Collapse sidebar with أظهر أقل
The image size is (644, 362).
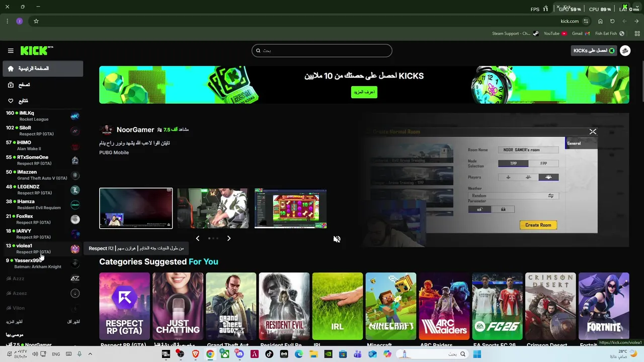pos(73,322)
